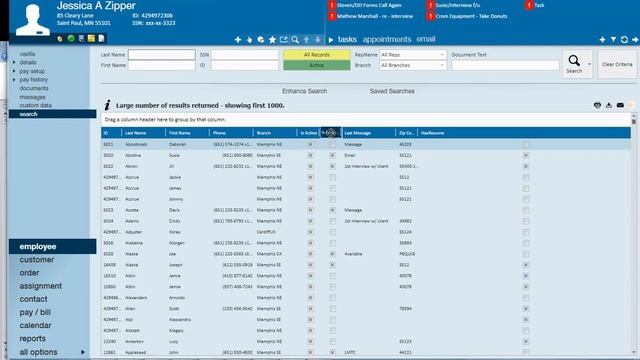This screenshot has width=640, height=360.
Task: Expand the all options arrow
Action: click(83, 352)
